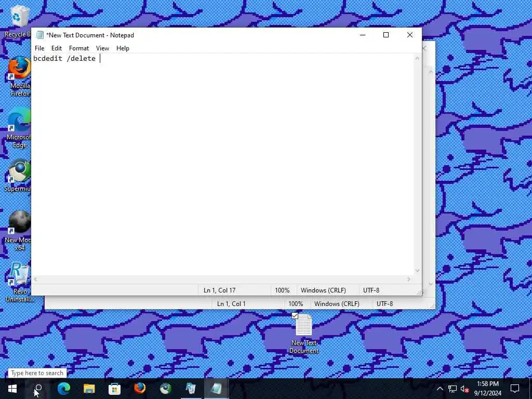
Task: Toggle the checkbox on New Text Document icon
Action: [x=295, y=316]
